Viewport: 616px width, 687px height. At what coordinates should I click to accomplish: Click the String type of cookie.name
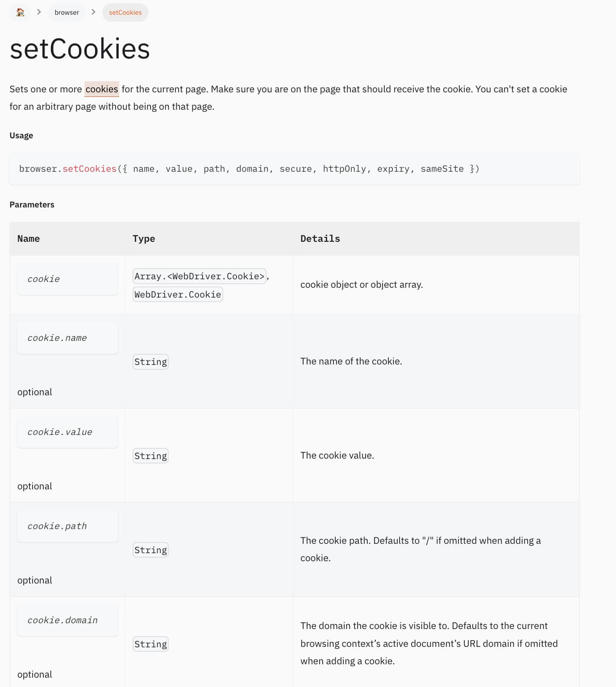tap(150, 362)
